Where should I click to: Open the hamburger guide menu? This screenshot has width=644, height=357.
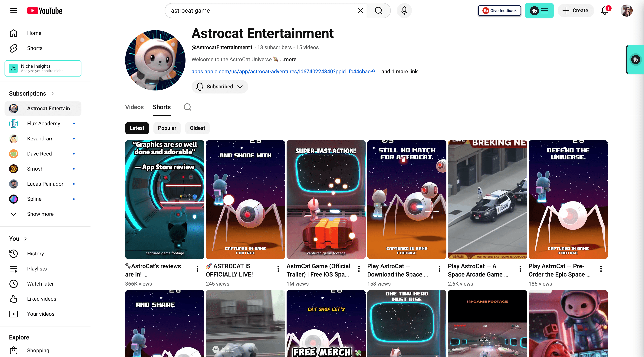click(x=14, y=11)
